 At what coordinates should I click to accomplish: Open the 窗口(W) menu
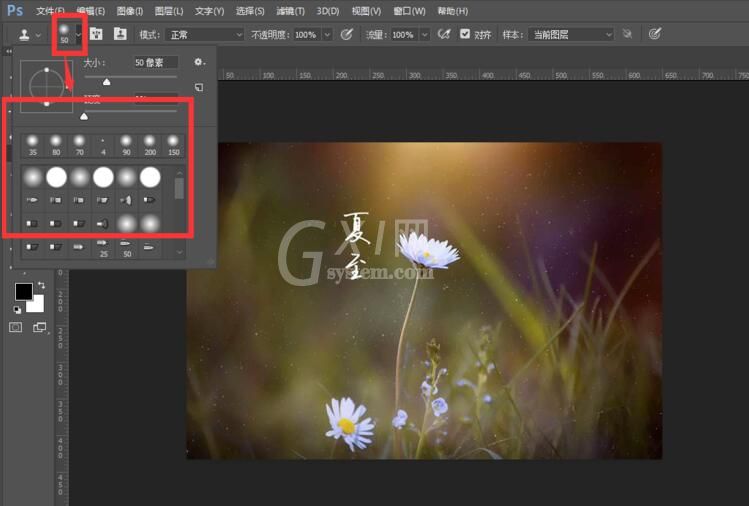click(409, 11)
